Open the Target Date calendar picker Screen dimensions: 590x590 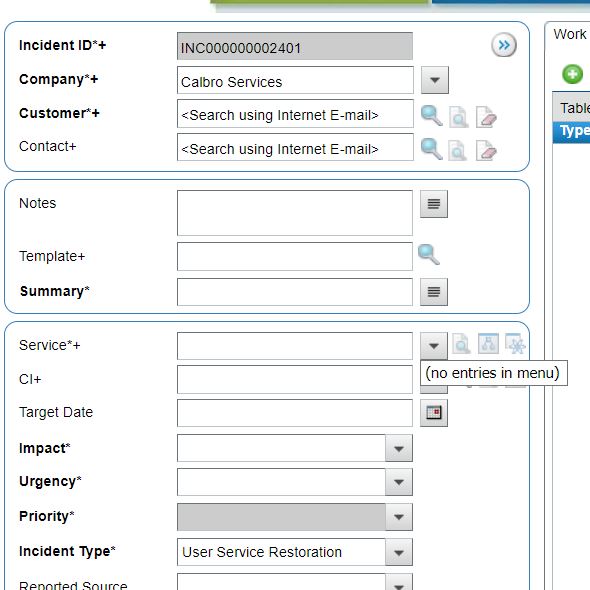click(434, 413)
